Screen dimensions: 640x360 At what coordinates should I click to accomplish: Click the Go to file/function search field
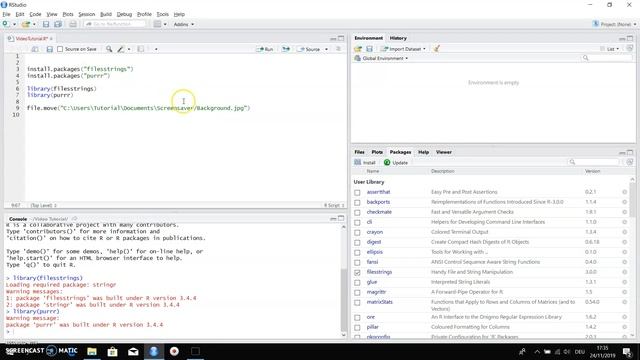pos(115,24)
